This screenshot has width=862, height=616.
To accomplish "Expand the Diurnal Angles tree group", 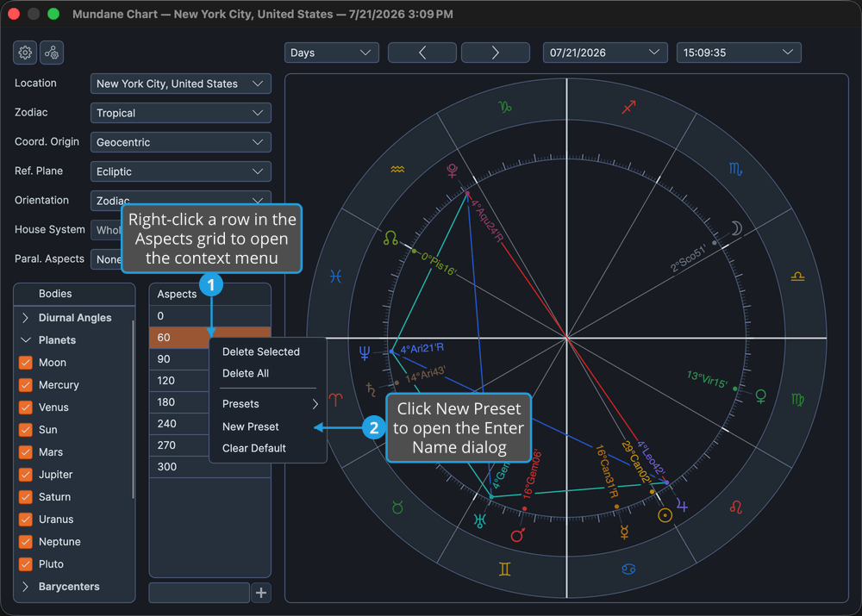I will point(25,318).
